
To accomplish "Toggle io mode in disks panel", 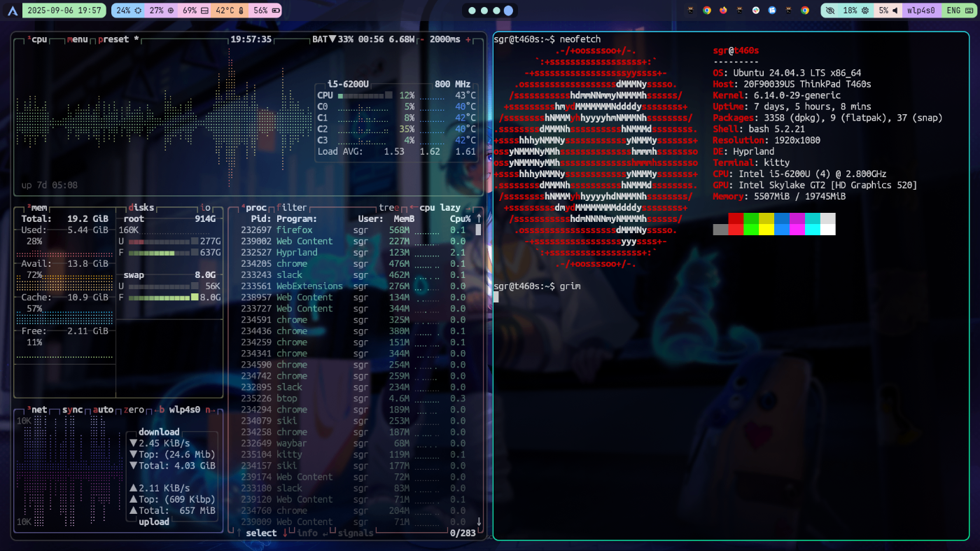I will coord(205,207).
